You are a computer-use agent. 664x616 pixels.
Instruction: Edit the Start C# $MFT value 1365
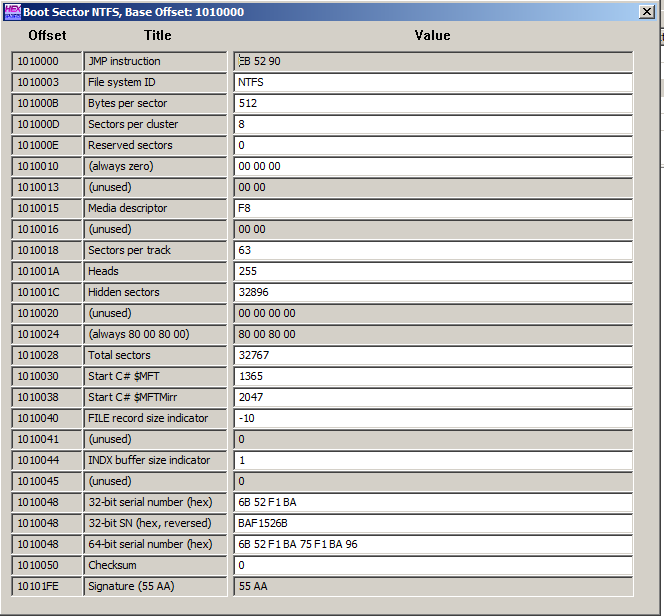pyautogui.click(x=433, y=376)
